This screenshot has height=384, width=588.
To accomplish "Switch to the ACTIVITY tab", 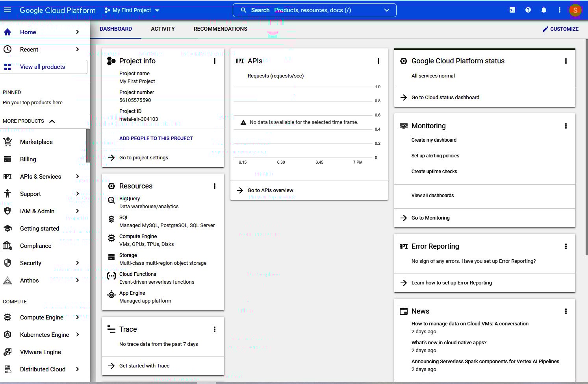I will click(x=163, y=29).
